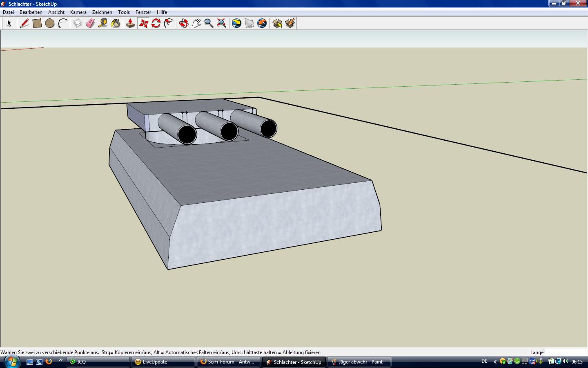
Task: Click the Zoom Extents icon
Action: click(222, 23)
